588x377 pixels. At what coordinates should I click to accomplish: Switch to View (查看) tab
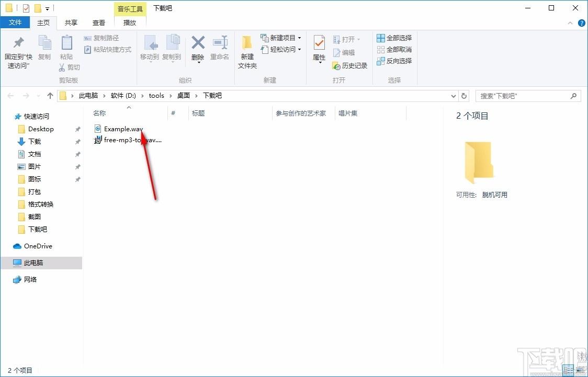click(x=99, y=23)
